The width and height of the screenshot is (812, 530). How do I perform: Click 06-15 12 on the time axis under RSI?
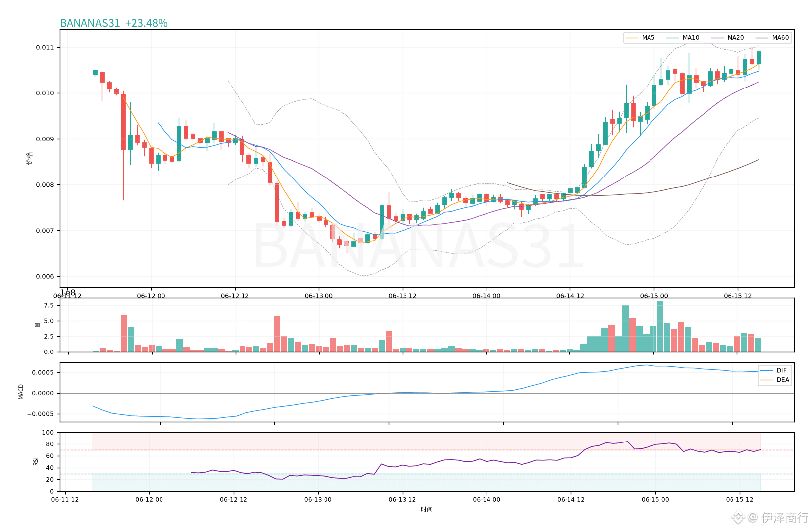pyautogui.click(x=740, y=500)
